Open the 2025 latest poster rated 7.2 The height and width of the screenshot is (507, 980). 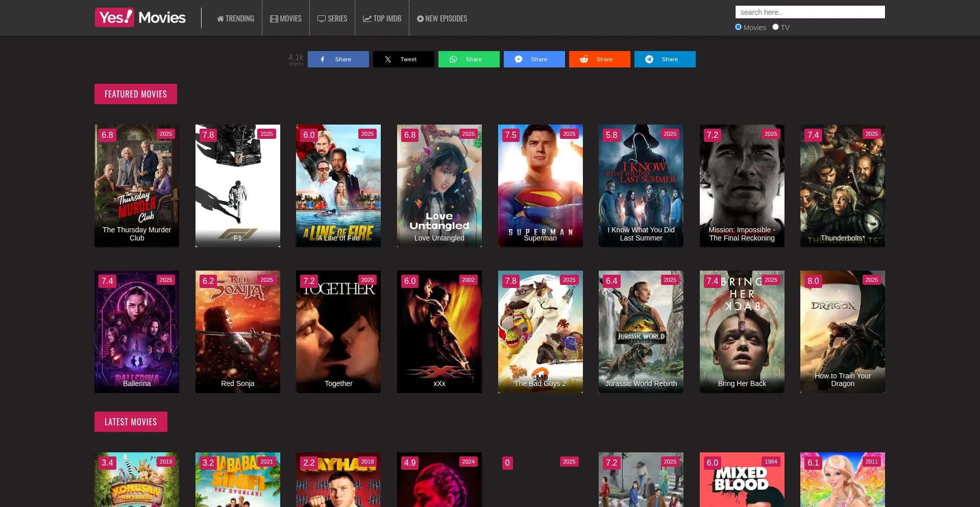coord(641,480)
